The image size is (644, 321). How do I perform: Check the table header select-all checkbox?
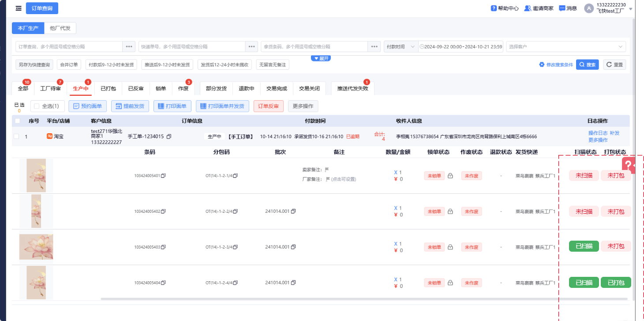point(17,121)
